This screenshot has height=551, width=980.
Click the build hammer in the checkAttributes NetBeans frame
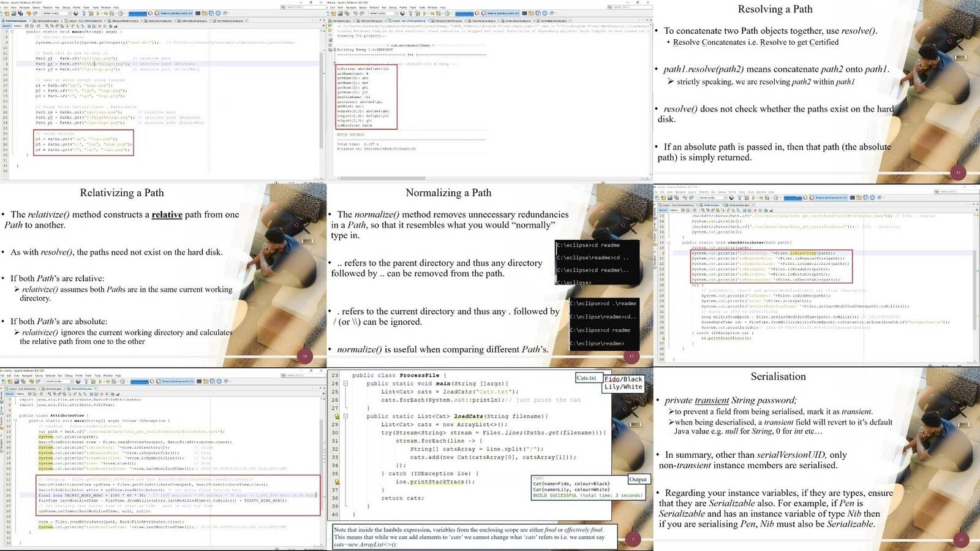coord(739,197)
